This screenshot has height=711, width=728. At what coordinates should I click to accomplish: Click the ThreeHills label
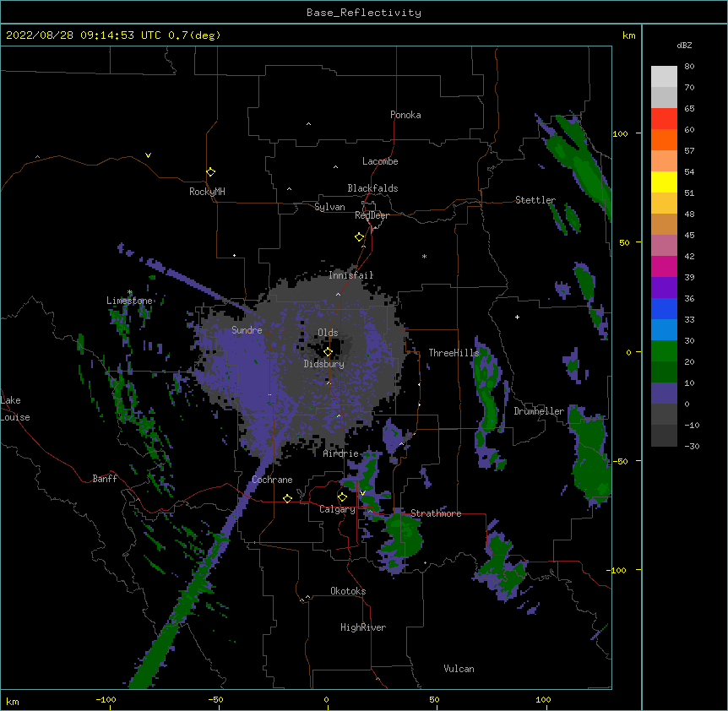click(x=454, y=353)
